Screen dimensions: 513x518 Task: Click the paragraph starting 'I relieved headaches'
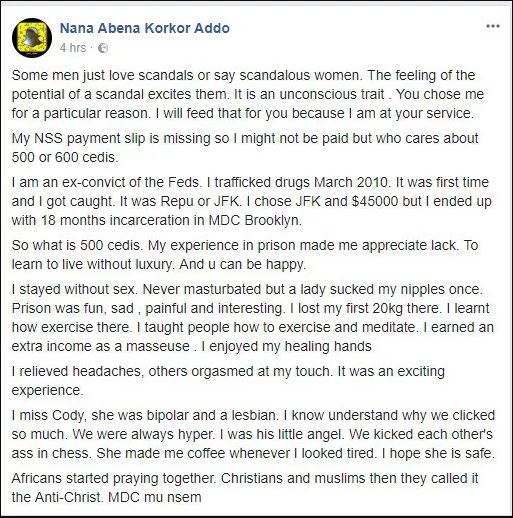[x=228, y=381]
